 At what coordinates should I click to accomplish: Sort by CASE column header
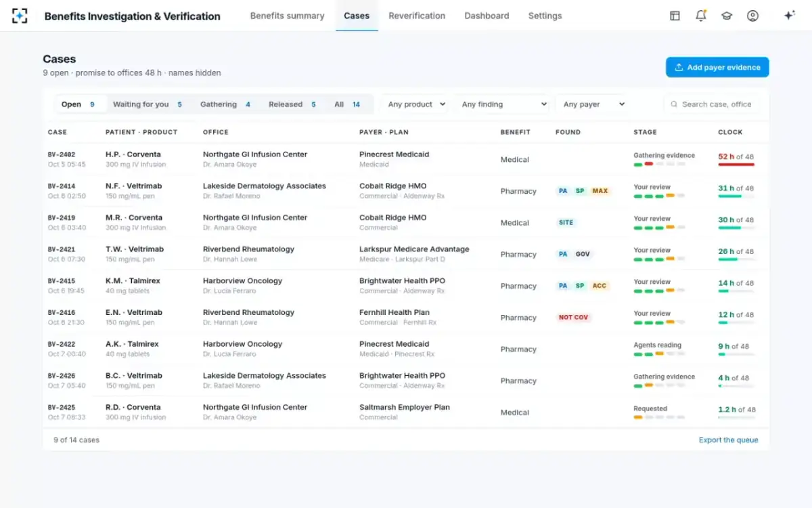pyautogui.click(x=58, y=132)
